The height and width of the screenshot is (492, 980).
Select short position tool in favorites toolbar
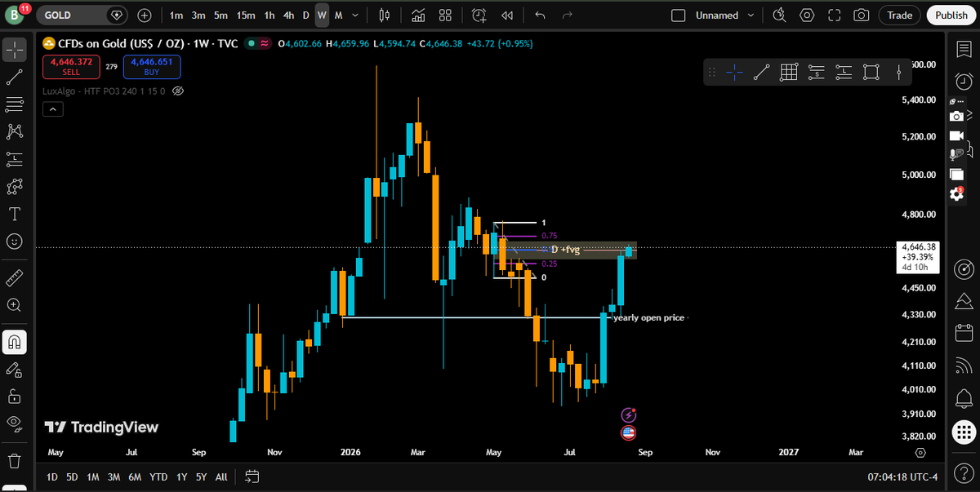[x=816, y=73]
